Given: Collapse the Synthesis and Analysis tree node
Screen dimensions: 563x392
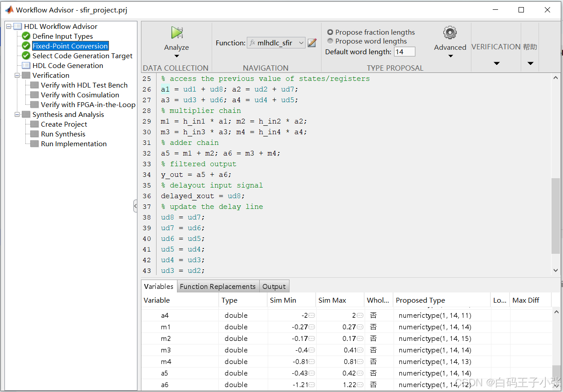Looking at the screenshot, I should [x=17, y=114].
